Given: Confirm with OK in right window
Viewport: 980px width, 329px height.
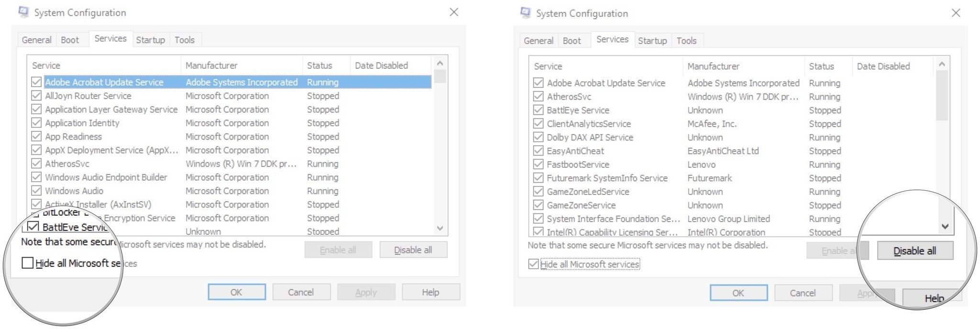Looking at the screenshot, I should (739, 293).
